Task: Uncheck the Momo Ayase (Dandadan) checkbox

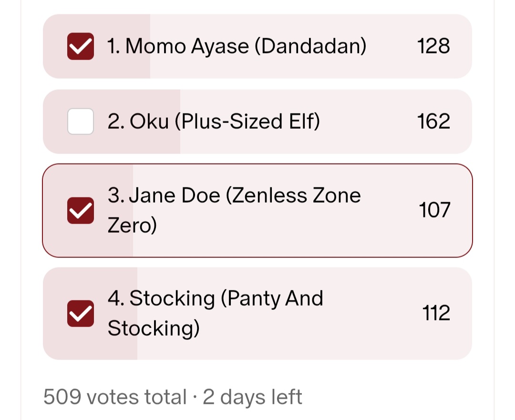Action: 80,46
